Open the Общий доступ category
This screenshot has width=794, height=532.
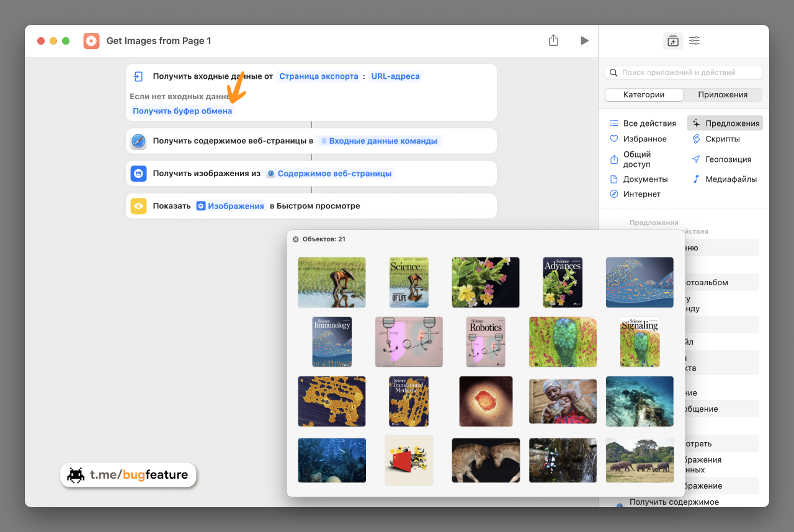631,159
